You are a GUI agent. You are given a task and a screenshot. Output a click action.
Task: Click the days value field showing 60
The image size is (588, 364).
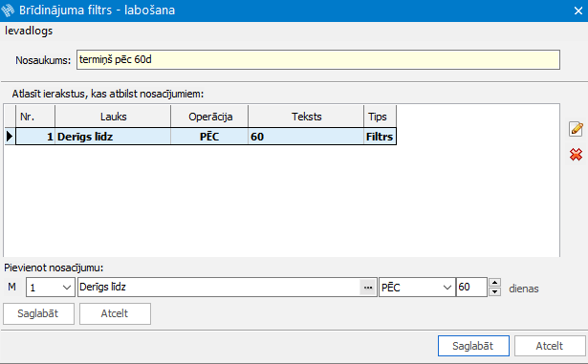pyautogui.click(x=471, y=288)
